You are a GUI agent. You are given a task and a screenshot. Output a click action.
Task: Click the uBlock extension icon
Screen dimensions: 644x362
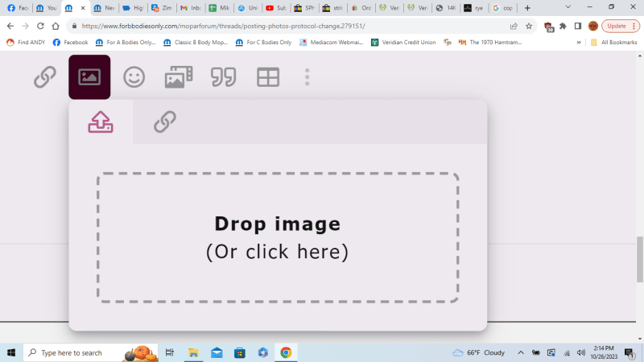point(549,27)
